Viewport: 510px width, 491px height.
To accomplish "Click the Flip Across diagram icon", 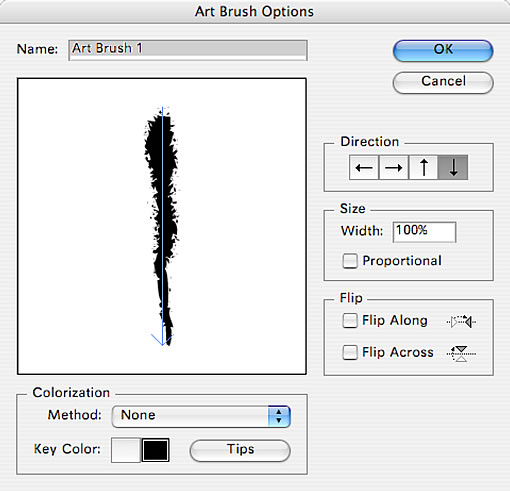I will coord(462,353).
